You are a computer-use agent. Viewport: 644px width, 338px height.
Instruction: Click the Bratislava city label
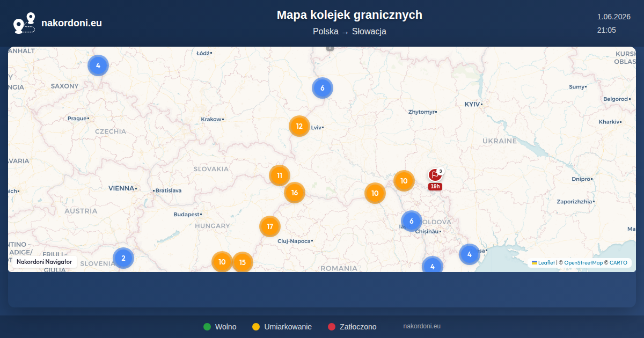pyautogui.click(x=169, y=190)
